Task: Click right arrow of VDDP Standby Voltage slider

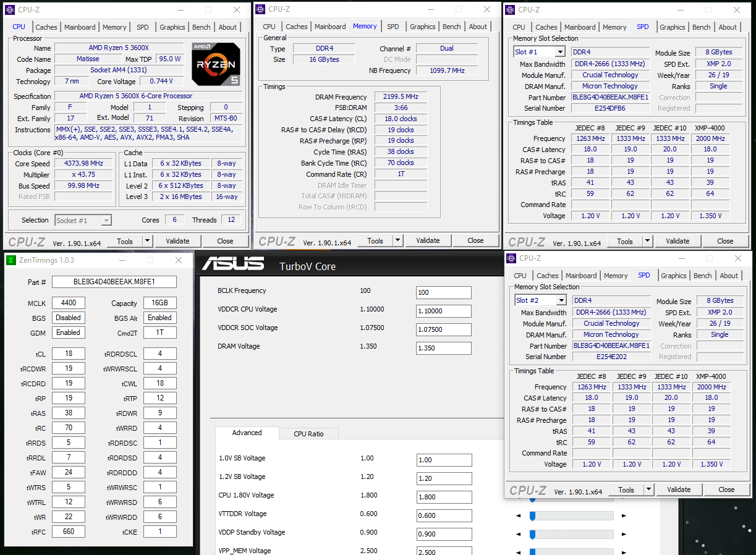Action: point(624,534)
